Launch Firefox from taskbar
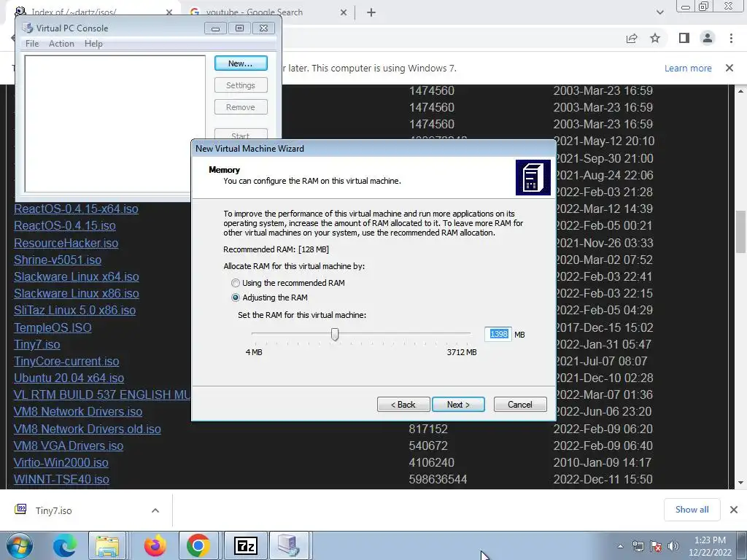Viewport: 747px width, 560px height. 155,545
